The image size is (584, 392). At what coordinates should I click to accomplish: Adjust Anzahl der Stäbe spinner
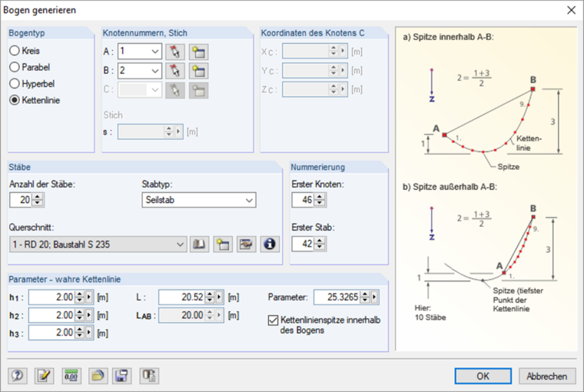point(37,200)
